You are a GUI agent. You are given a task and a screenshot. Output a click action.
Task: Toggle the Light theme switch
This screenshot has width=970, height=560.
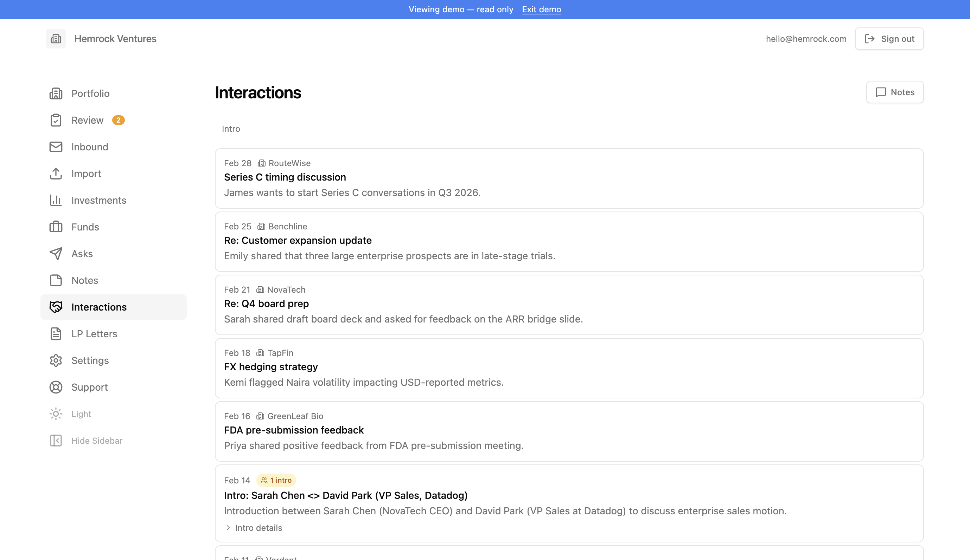pos(71,414)
